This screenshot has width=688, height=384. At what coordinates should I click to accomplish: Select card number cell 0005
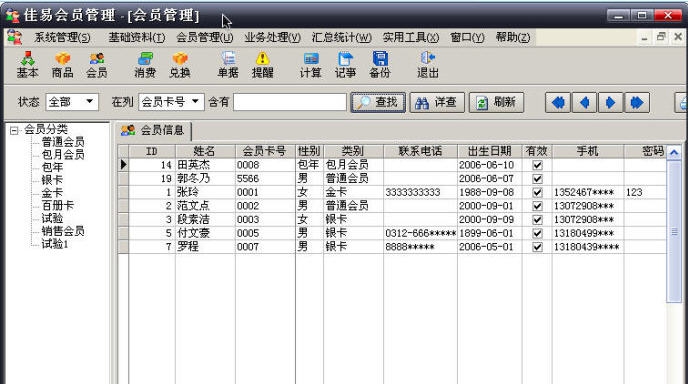[x=265, y=233]
